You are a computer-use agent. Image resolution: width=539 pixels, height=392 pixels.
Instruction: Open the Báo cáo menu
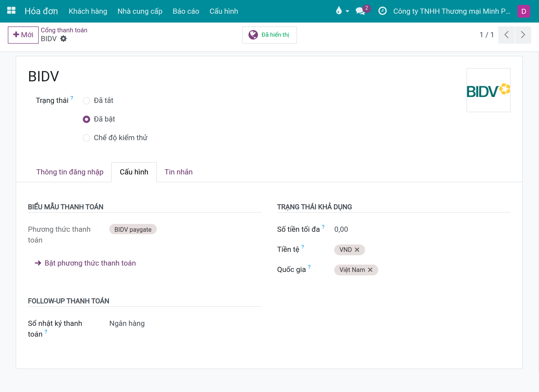(x=186, y=11)
